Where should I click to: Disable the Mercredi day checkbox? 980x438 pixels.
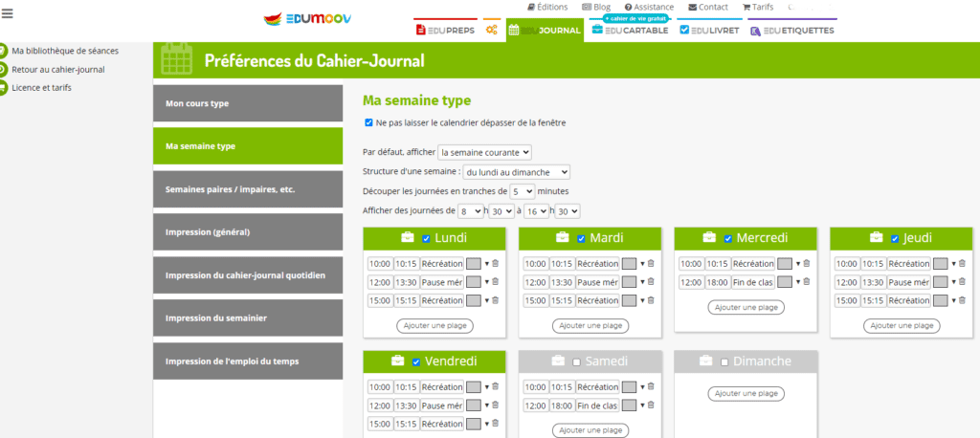pyautogui.click(x=728, y=238)
